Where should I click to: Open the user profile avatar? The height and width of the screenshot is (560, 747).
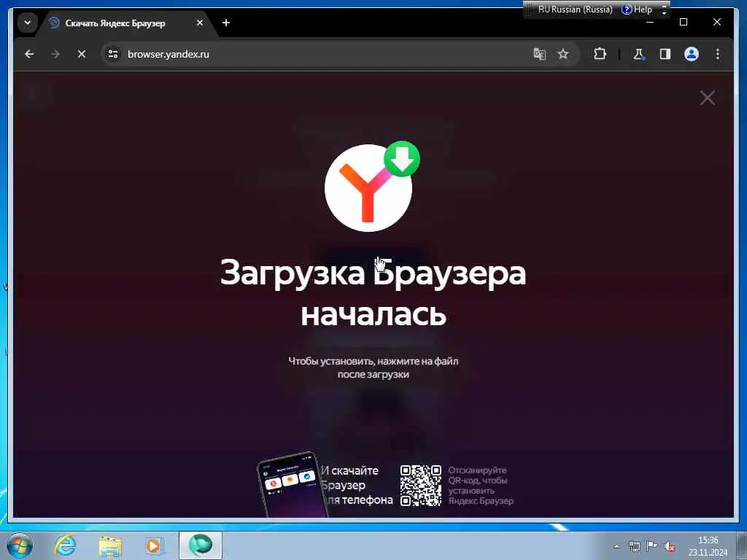692,54
